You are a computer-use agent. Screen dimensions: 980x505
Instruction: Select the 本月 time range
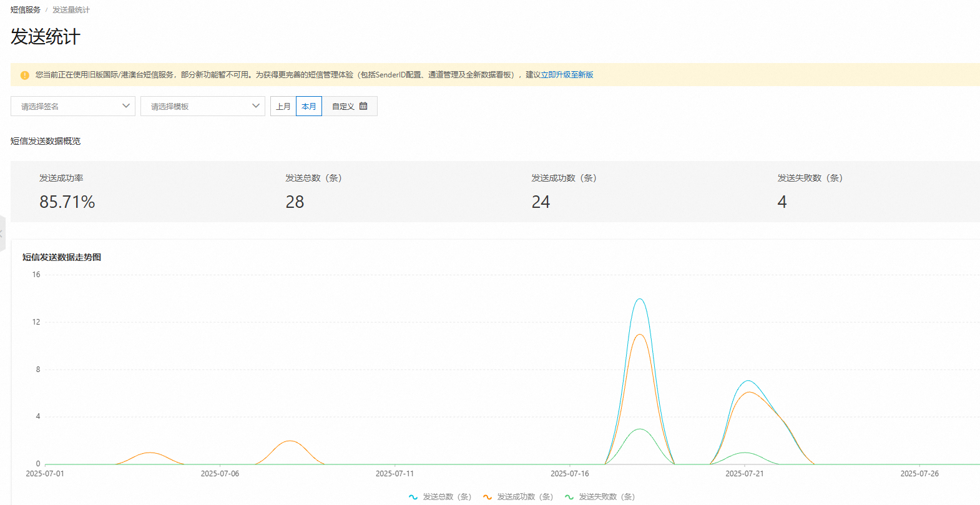point(309,106)
